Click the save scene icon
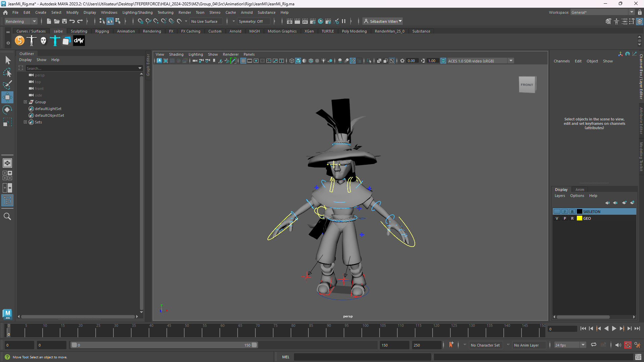 point(64,21)
